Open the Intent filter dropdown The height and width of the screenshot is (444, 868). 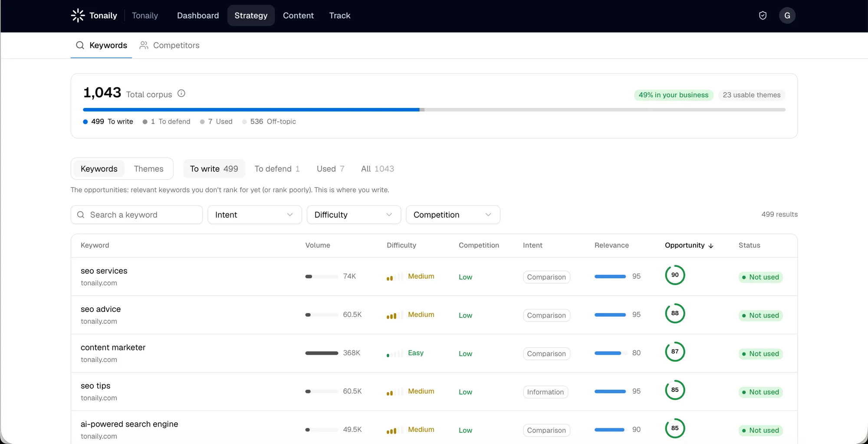point(255,215)
